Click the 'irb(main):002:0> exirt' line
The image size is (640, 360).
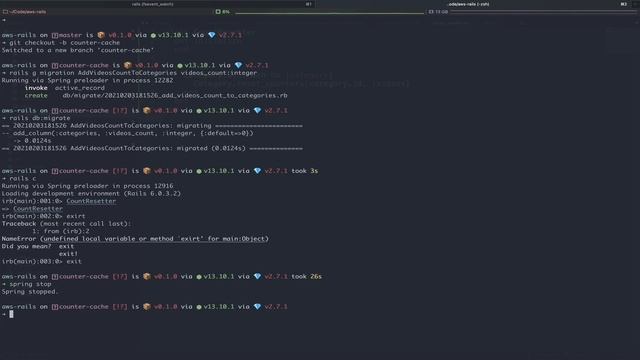tap(44, 216)
